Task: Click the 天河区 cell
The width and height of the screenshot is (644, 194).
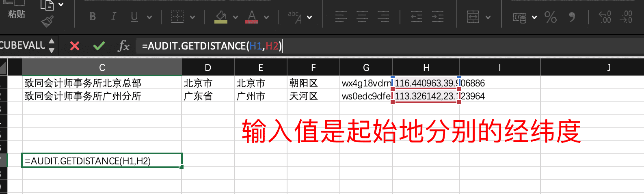Action: [x=313, y=96]
